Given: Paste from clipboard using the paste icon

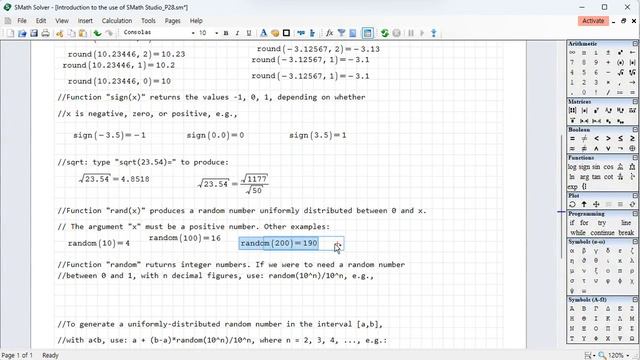Looking at the screenshot, I should click(x=83, y=33).
